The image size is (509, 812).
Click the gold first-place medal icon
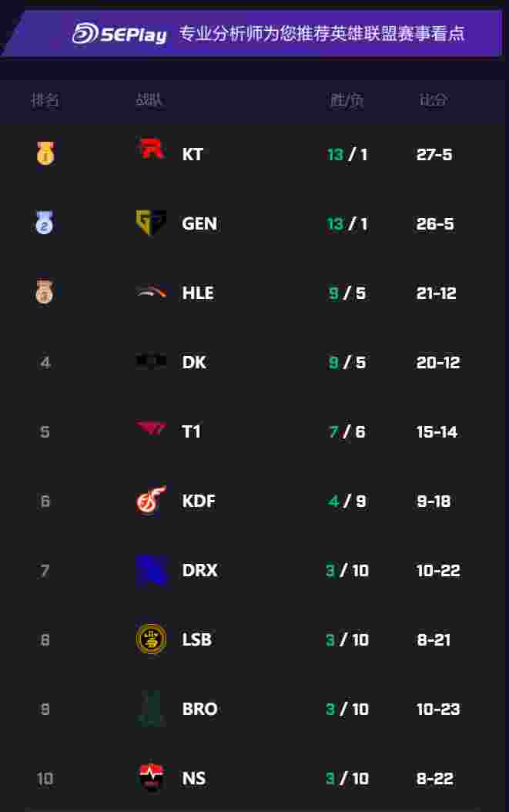click(45, 153)
